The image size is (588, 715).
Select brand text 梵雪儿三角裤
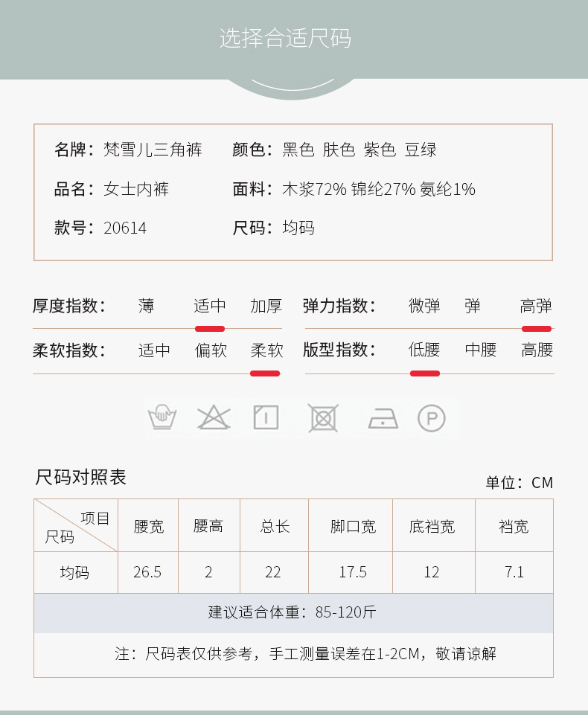tap(153, 150)
